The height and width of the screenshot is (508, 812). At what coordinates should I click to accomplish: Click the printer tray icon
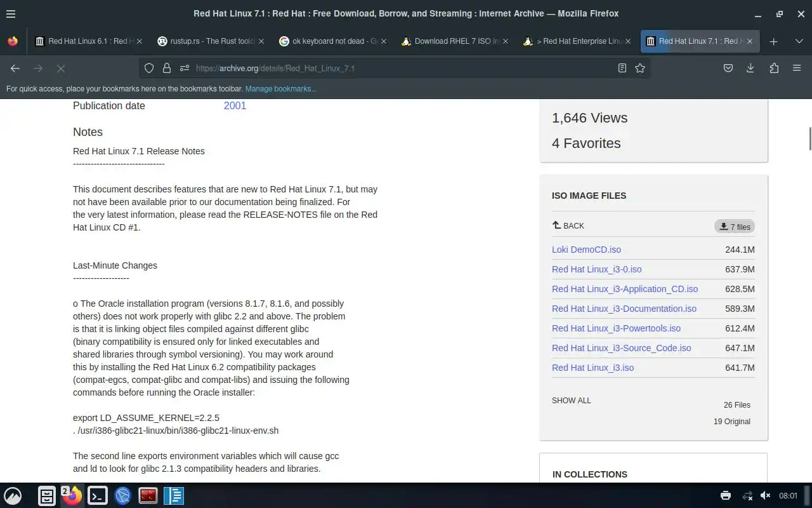pyautogui.click(x=726, y=496)
